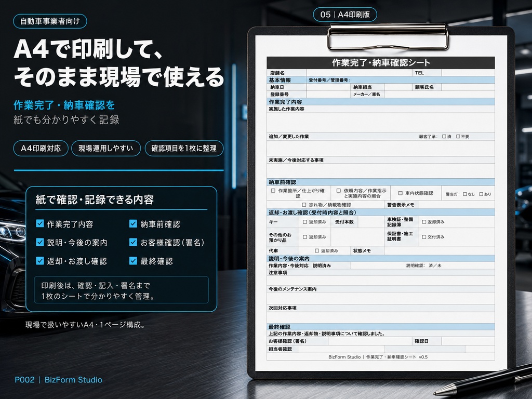Check 交付済み in the 保証書・施工証明書 row
This screenshot has width=532, height=399.
click(424, 237)
